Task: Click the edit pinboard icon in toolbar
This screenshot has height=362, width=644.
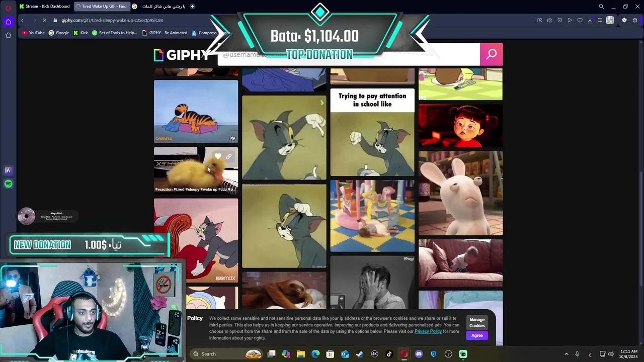Action: [539, 20]
